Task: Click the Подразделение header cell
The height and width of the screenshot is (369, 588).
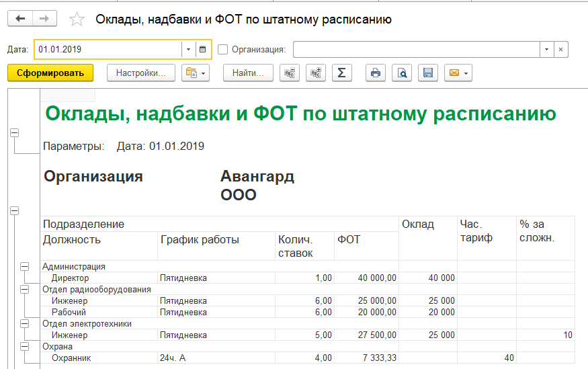Action: click(x=219, y=224)
